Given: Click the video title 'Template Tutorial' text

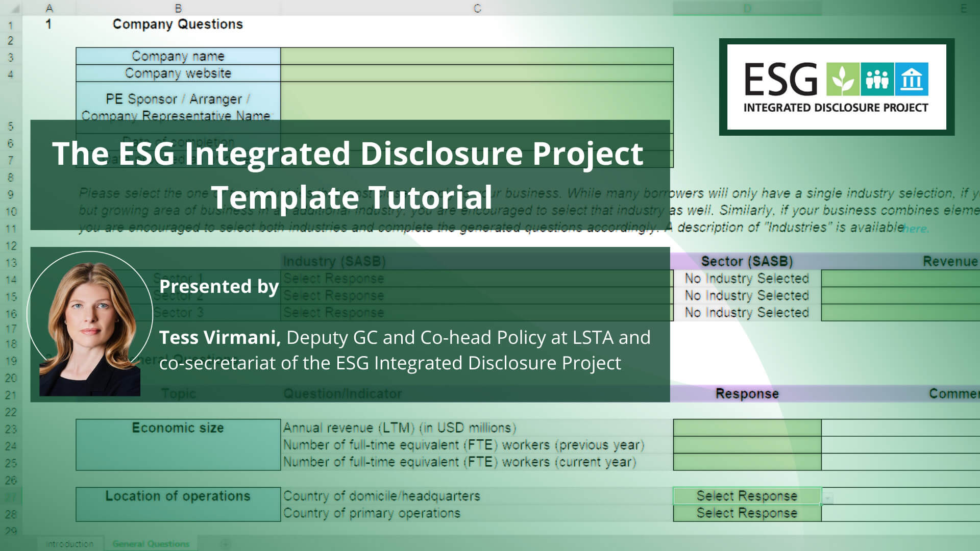Looking at the screenshot, I should (352, 197).
